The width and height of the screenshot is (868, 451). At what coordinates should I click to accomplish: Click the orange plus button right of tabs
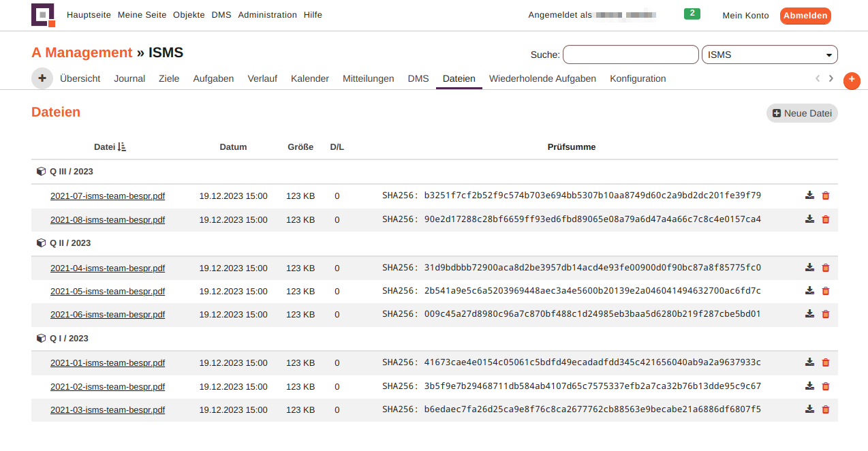pos(852,80)
